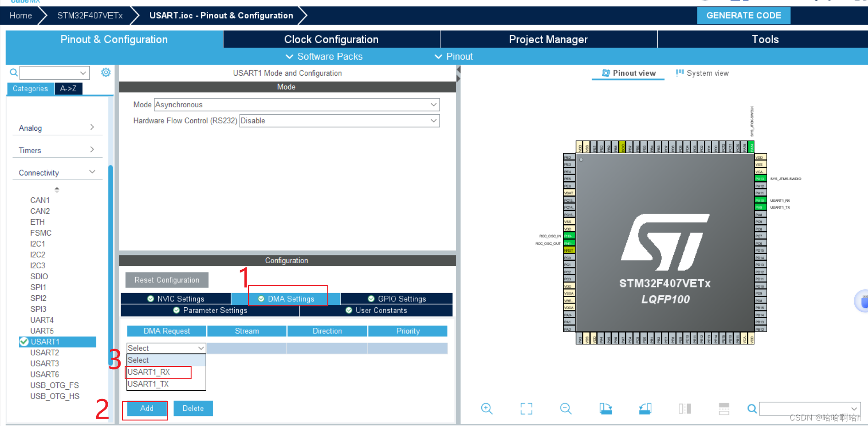Open the categories settings gear icon
The image size is (868, 426).
(106, 72)
